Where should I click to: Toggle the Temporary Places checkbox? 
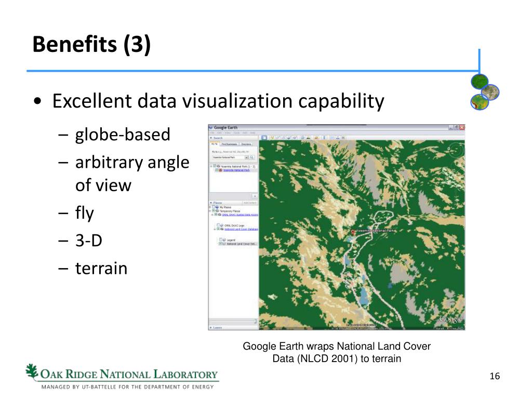click(214, 210)
